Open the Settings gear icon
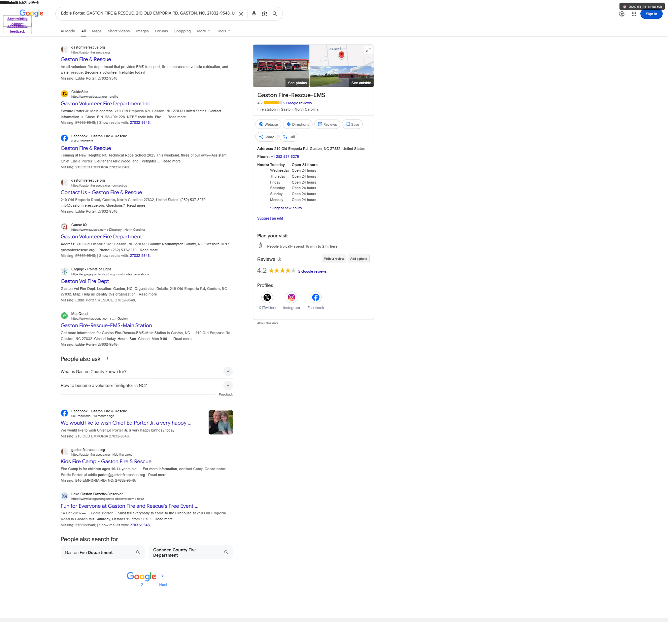Viewport: 672px width, 622px height. pyautogui.click(x=622, y=14)
